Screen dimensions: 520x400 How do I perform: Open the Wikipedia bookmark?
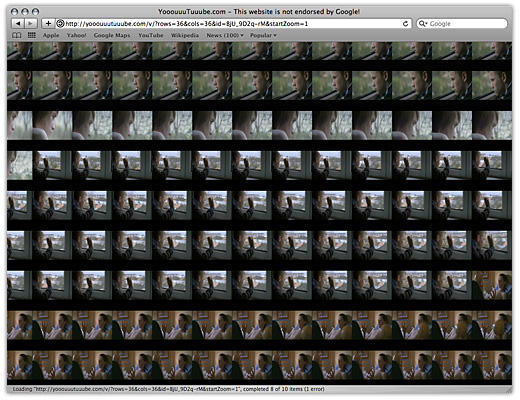(x=185, y=35)
